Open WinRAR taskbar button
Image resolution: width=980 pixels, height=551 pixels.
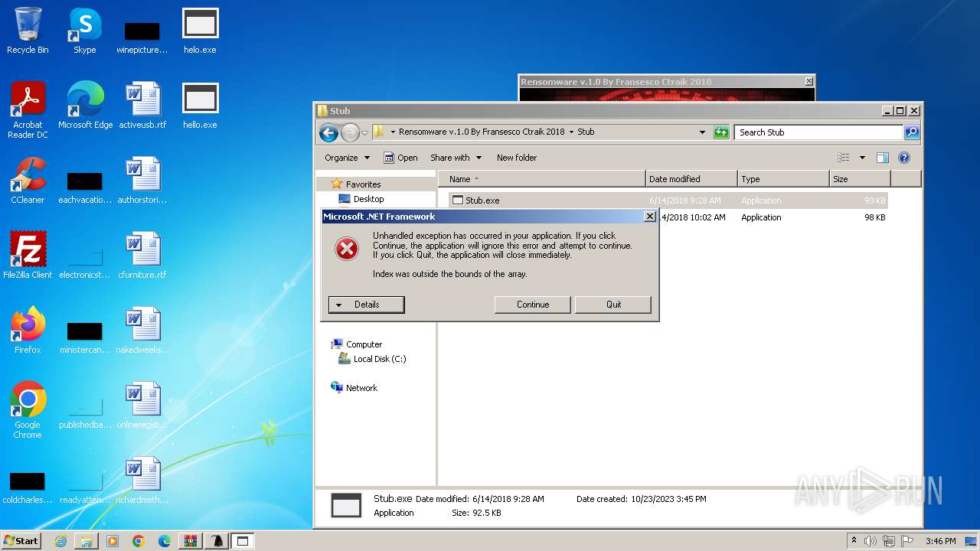(191, 541)
